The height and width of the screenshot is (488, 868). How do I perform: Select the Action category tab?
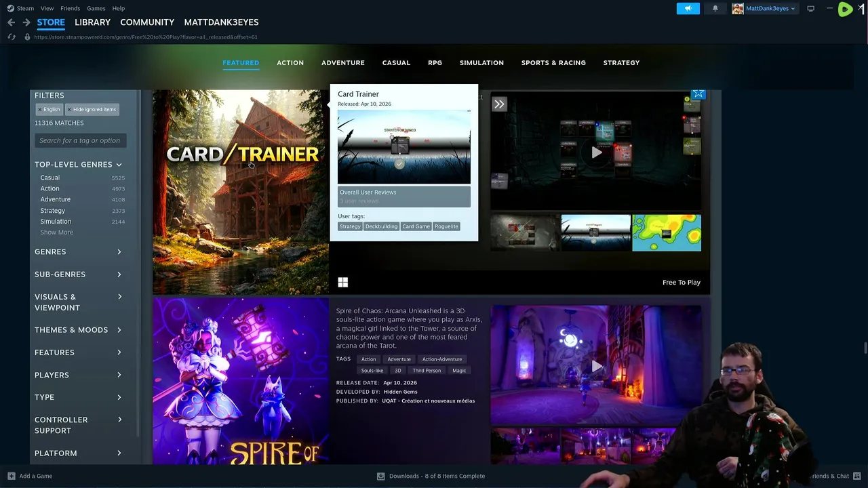pos(290,62)
